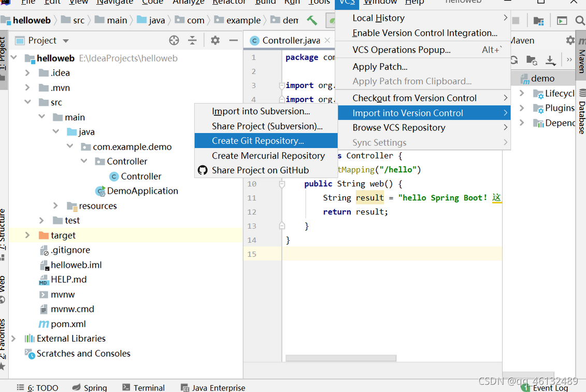The image size is (586, 392).
Task: Click the Build project hammer icon
Action: tap(312, 20)
